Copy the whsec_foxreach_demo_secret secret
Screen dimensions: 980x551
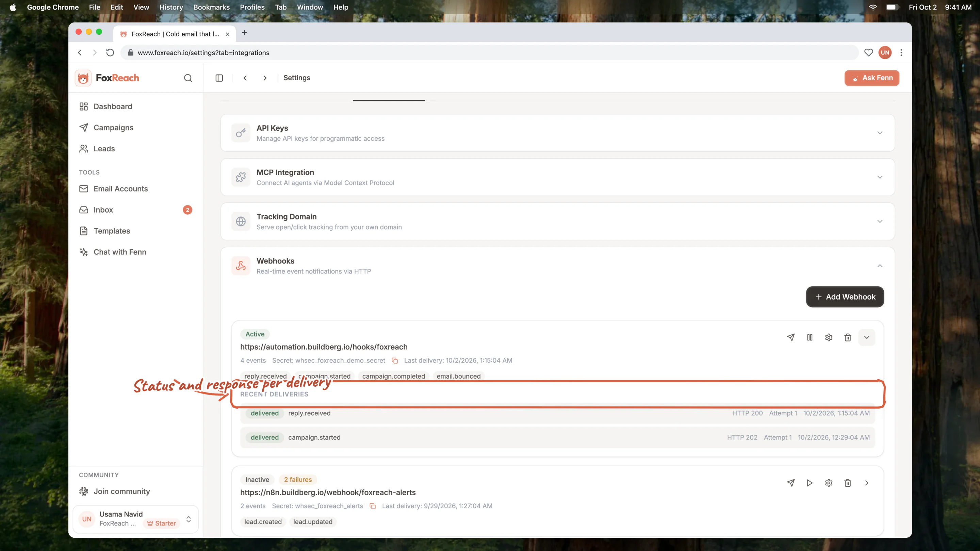395,361
